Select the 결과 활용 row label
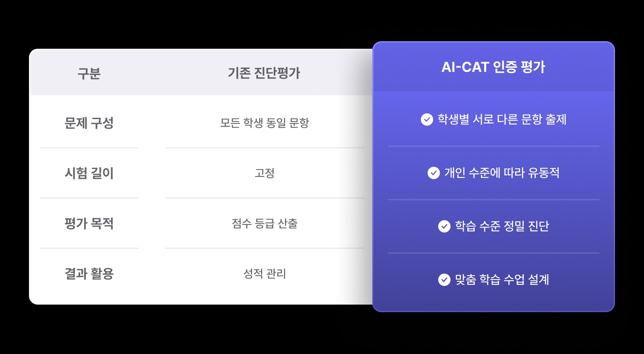This screenshot has width=644, height=354. click(x=89, y=274)
